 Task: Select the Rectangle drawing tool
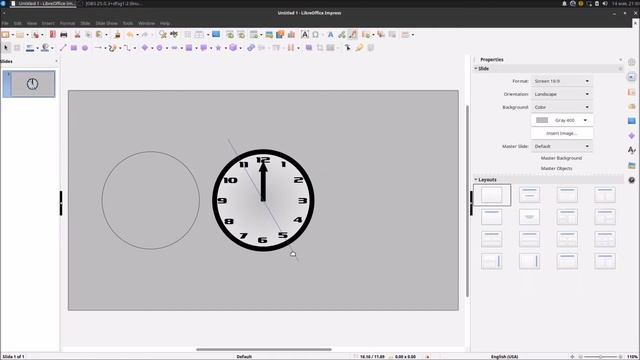point(74,48)
